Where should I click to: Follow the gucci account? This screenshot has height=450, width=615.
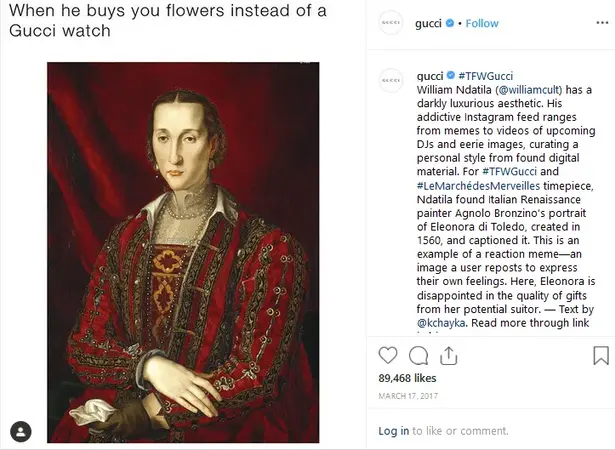481,23
